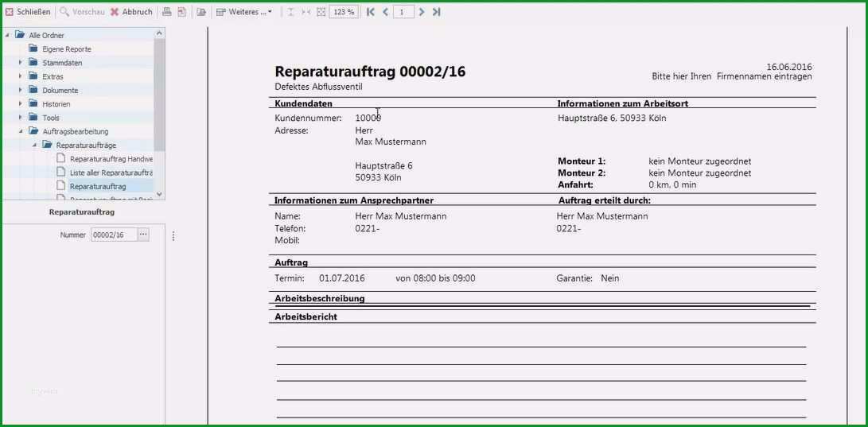Click the Schließen button in the toolbar
Image resolution: width=868 pixels, height=427 pixels.
(28, 12)
